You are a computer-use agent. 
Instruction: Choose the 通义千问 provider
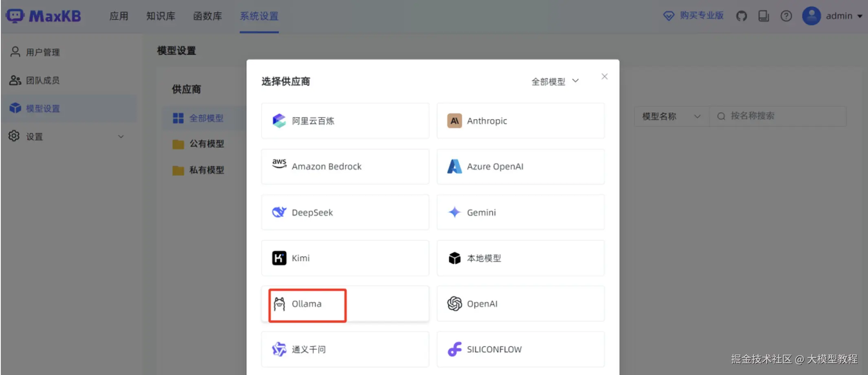point(345,349)
